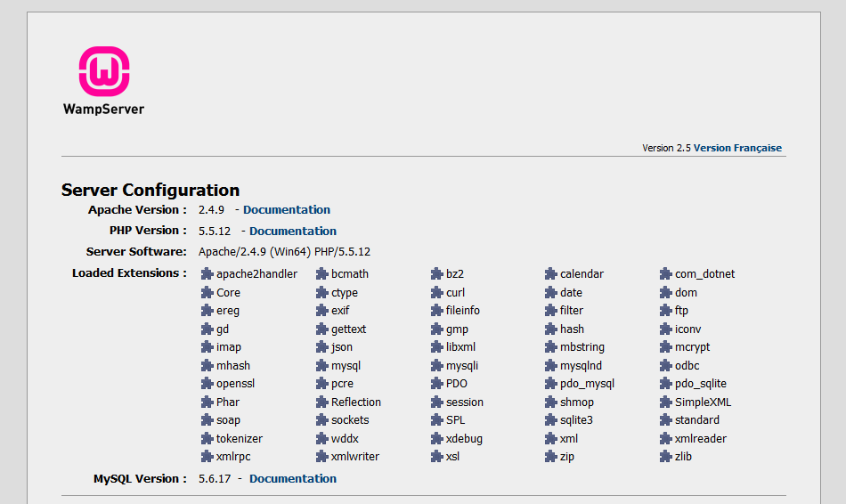Click the pdo_mysql extension name
The image size is (846, 504).
tap(587, 384)
